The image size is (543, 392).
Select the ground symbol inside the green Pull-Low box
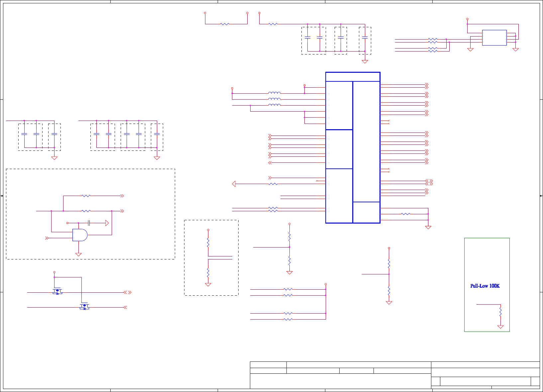click(x=500, y=327)
